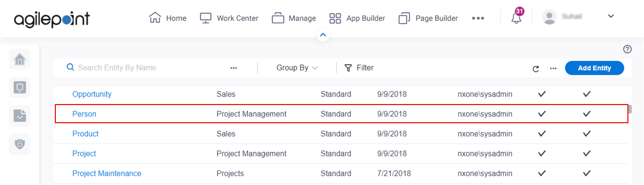The width and height of the screenshot is (644, 185).
Task: Click the user avatar icon
Action: (x=549, y=17)
